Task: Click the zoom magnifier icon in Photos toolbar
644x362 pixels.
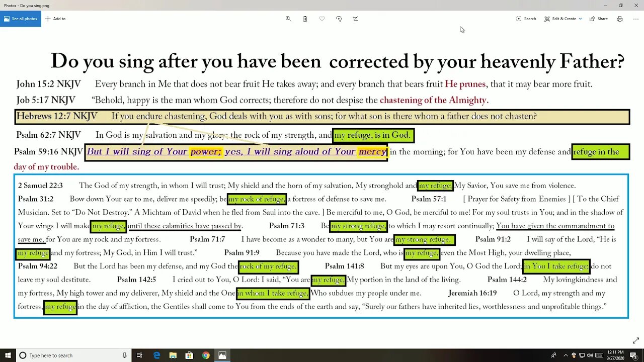Action: (288, 19)
